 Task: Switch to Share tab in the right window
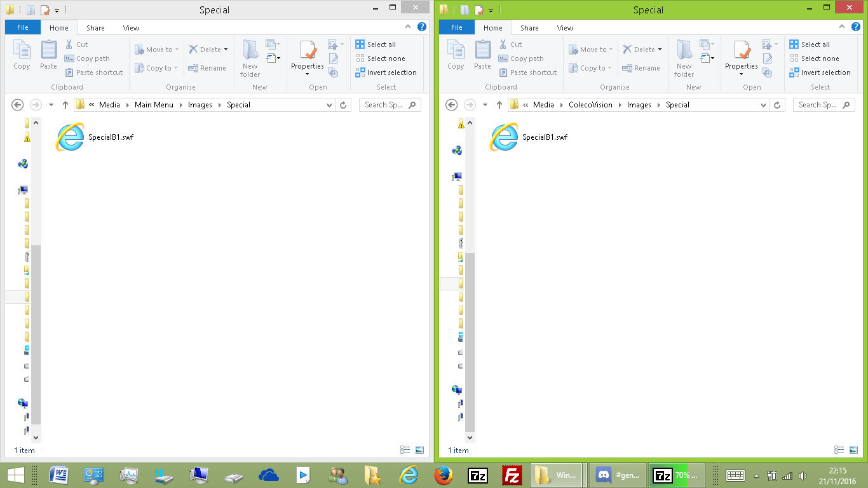pos(529,28)
